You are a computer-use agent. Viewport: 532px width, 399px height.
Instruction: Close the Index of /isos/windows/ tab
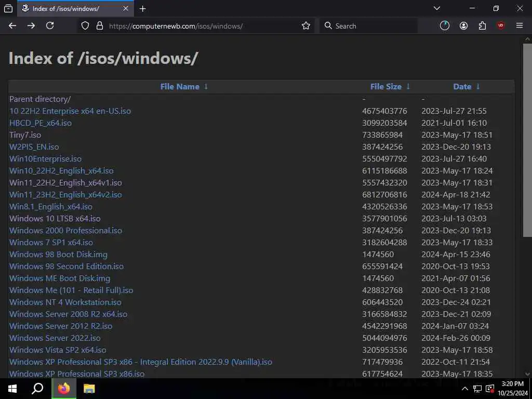pos(126,8)
